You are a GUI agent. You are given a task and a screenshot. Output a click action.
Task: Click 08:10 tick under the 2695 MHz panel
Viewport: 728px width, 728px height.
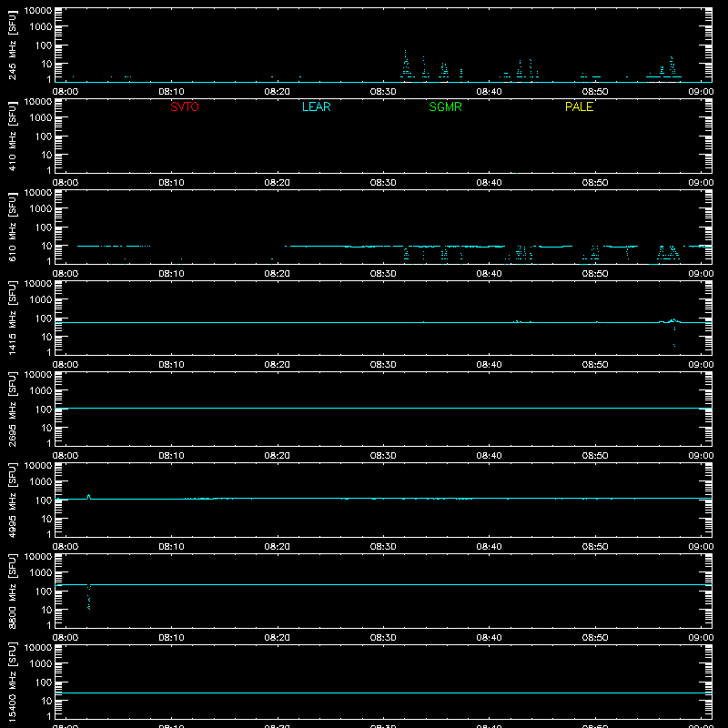171,456
